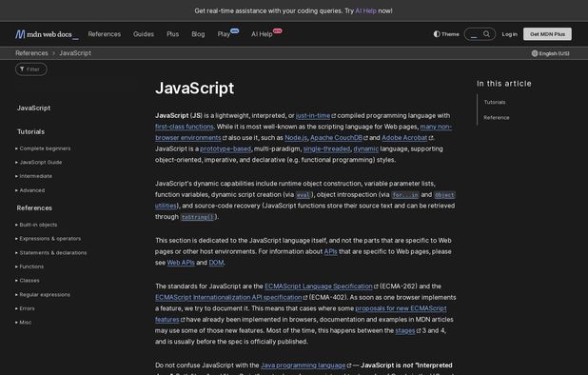Image resolution: width=588 pixels, height=375 pixels.
Task: Open the first-class functions link
Action: tap(185, 127)
